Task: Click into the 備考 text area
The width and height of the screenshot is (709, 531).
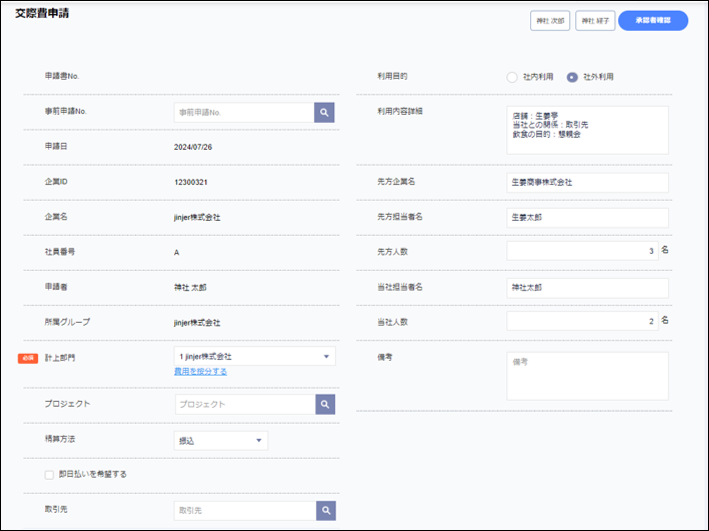Action: coord(587,376)
